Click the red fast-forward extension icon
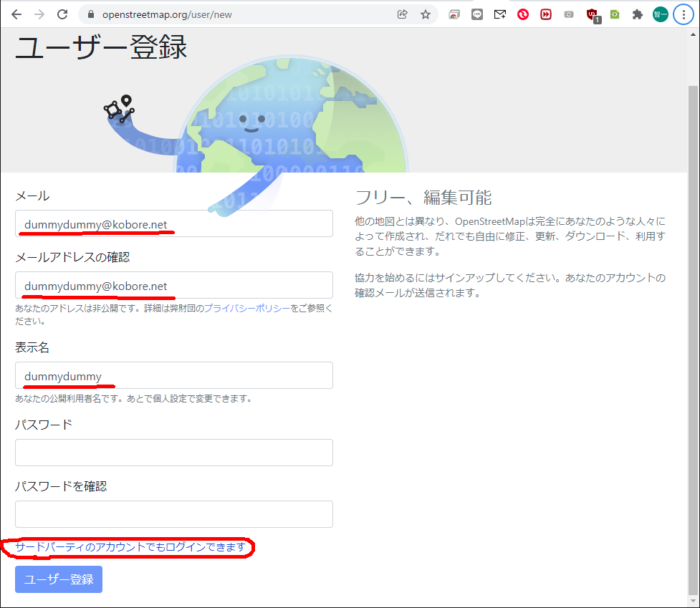Image resolution: width=700 pixels, height=608 pixels. coord(546,14)
